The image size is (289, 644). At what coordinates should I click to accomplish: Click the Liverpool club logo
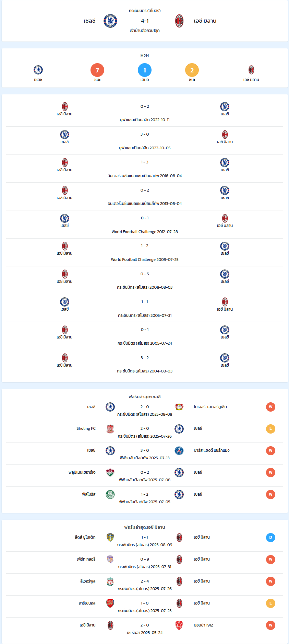click(x=110, y=582)
